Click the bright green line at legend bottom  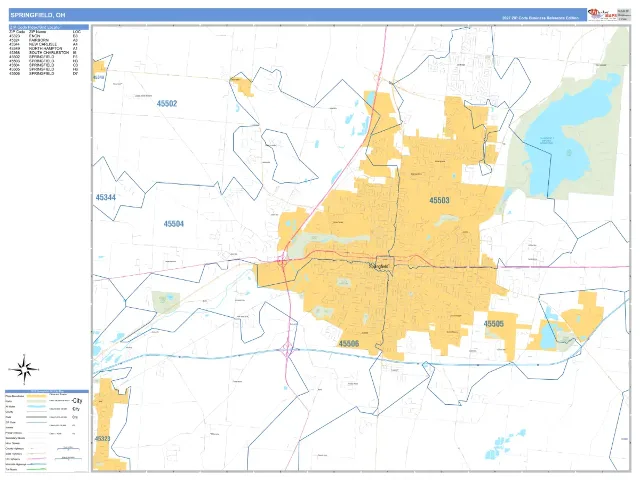[x=36, y=469]
